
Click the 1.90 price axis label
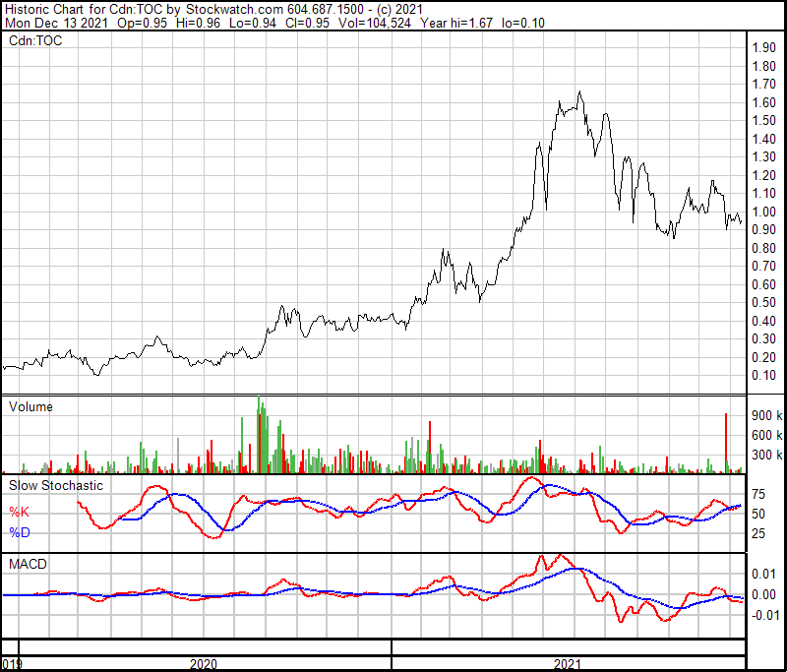click(764, 47)
